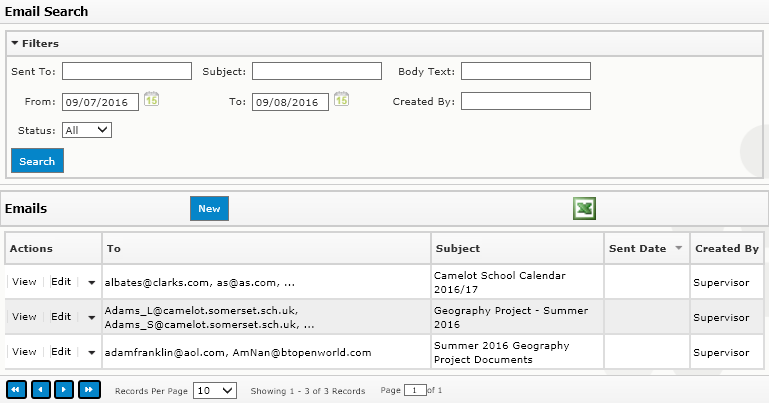Image resolution: width=769 pixels, height=403 pixels.
Task: Create a New email
Action: pyautogui.click(x=209, y=208)
